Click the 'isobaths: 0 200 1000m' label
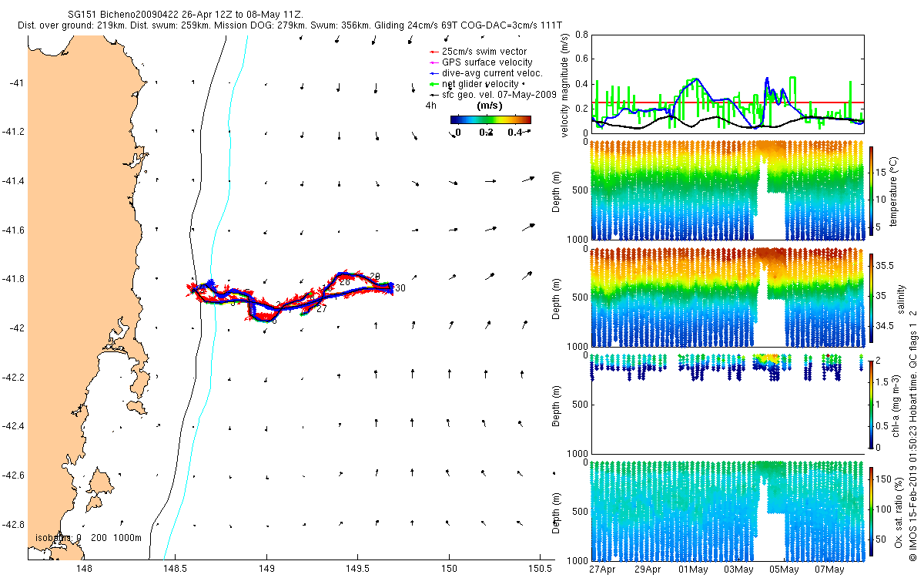The image size is (924, 578). (88, 537)
